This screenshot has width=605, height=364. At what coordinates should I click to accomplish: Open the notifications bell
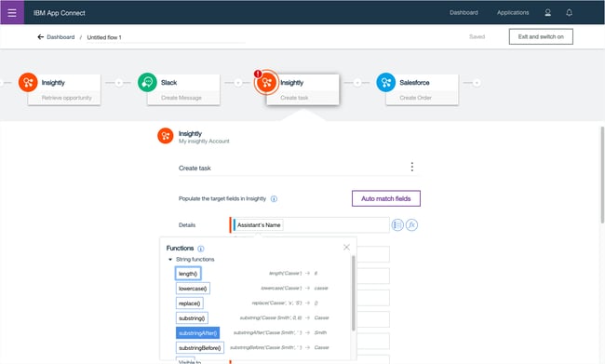click(x=569, y=13)
